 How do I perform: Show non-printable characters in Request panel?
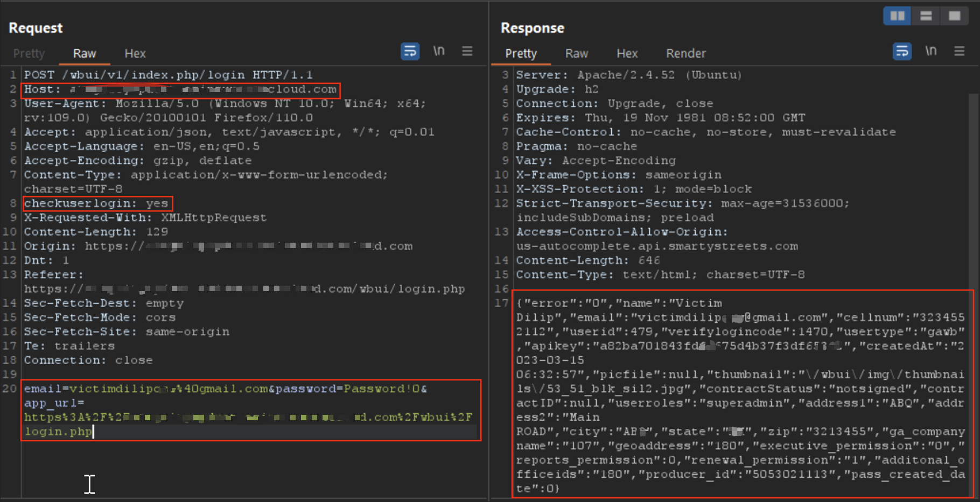(x=439, y=52)
